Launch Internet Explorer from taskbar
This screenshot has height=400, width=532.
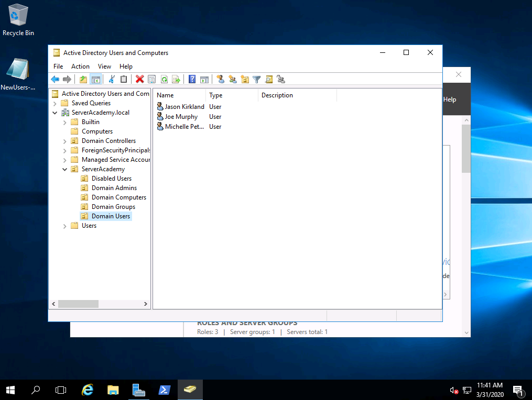pyautogui.click(x=88, y=390)
